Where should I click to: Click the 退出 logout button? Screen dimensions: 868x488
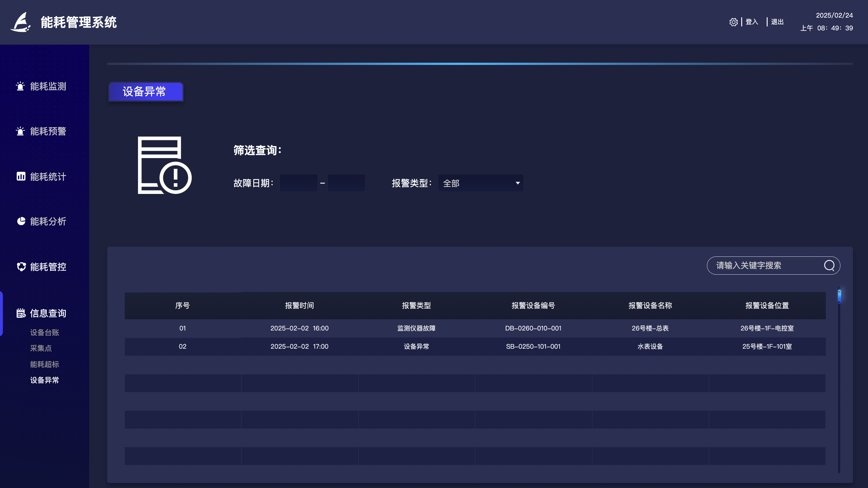[777, 22]
